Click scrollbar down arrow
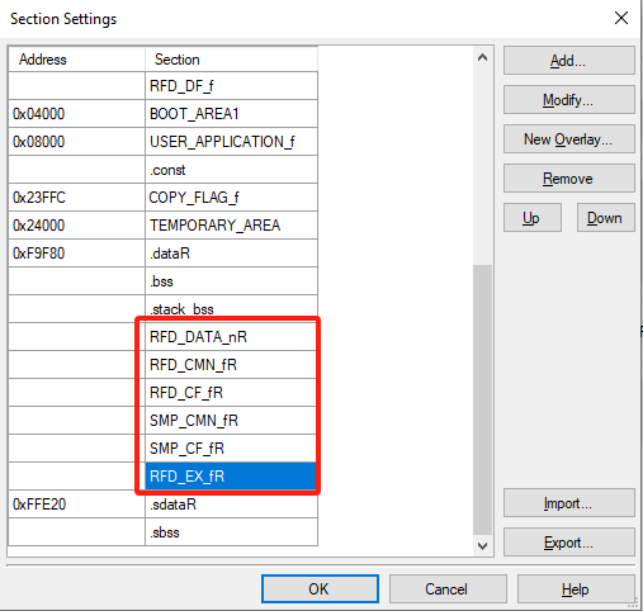This screenshot has height=612, width=644. tap(483, 545)
